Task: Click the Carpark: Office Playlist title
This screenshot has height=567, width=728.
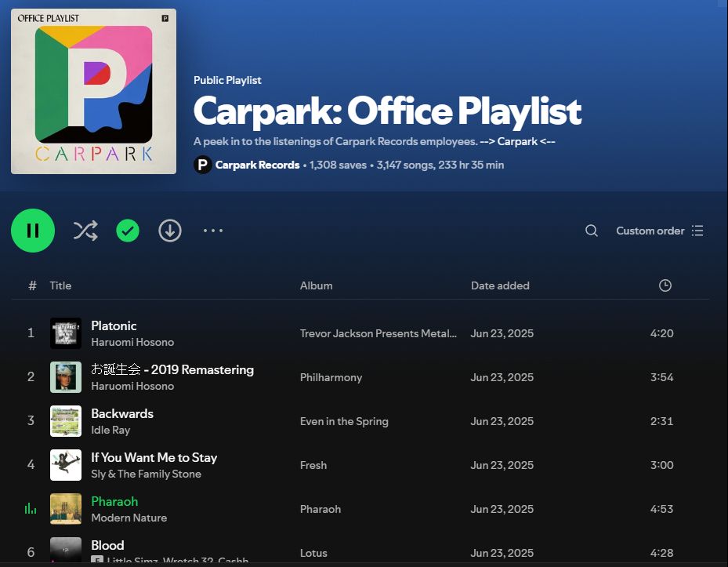Action: [387, 111]
